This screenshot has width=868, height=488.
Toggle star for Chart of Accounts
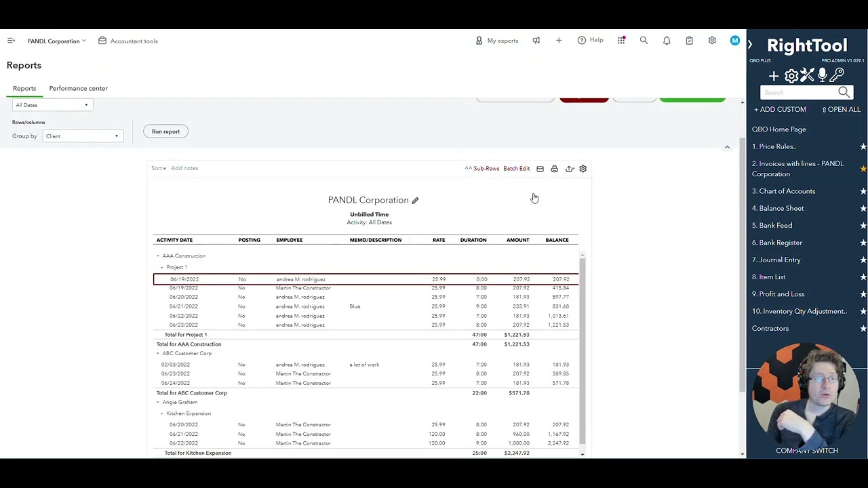pyautogui.click(x=863, y=191)
